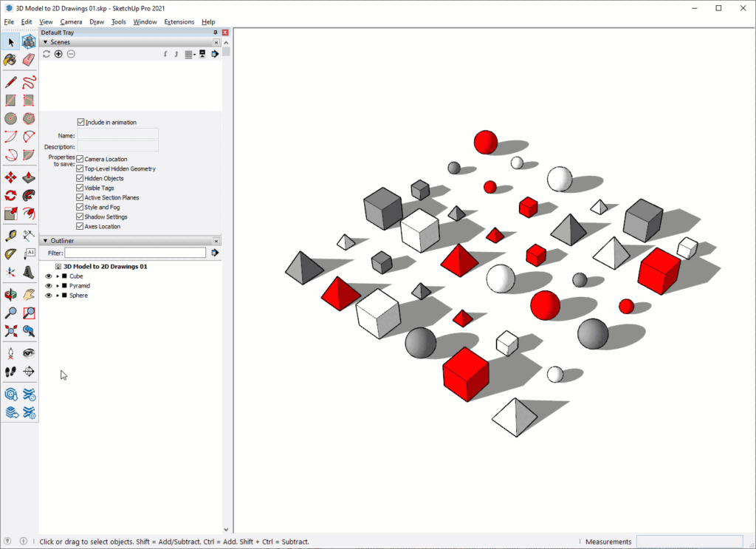Select the Paint Bucket tool
The height and width of the screenshot is (549, 756).
pos(10,60)
